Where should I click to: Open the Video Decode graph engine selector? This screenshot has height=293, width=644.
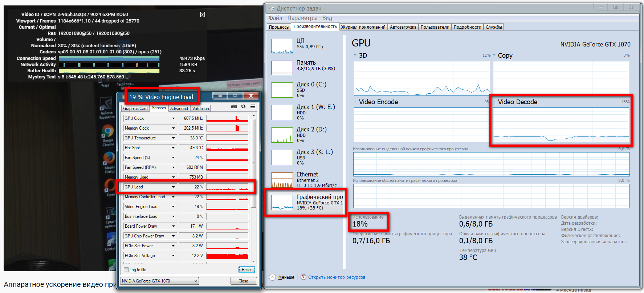tap(494, 102)
